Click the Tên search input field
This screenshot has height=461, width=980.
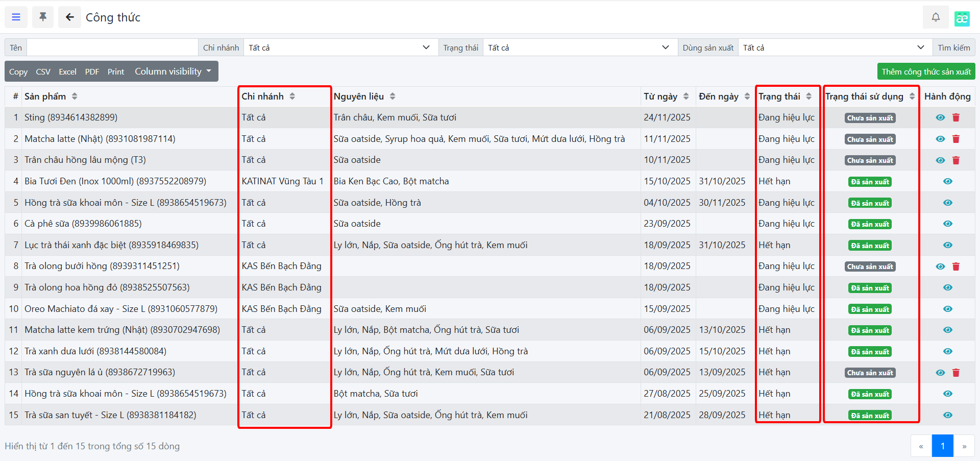pyautogui.click(x=112, y=47)
